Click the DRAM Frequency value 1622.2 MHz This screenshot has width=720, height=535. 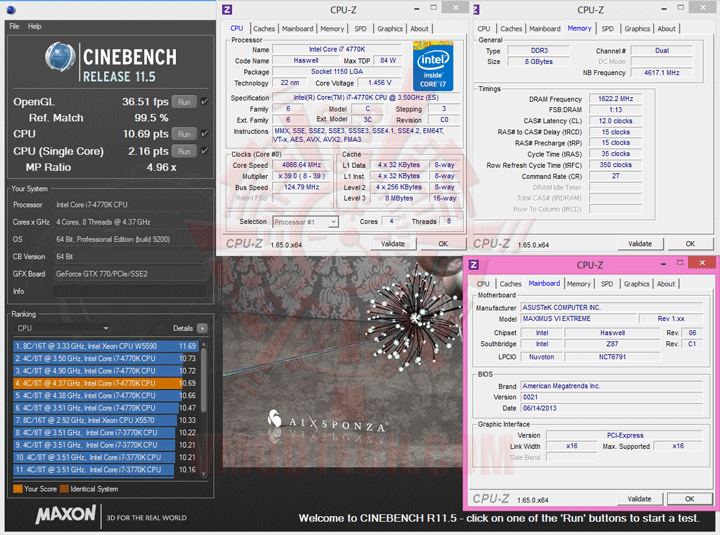click(615, 99)
